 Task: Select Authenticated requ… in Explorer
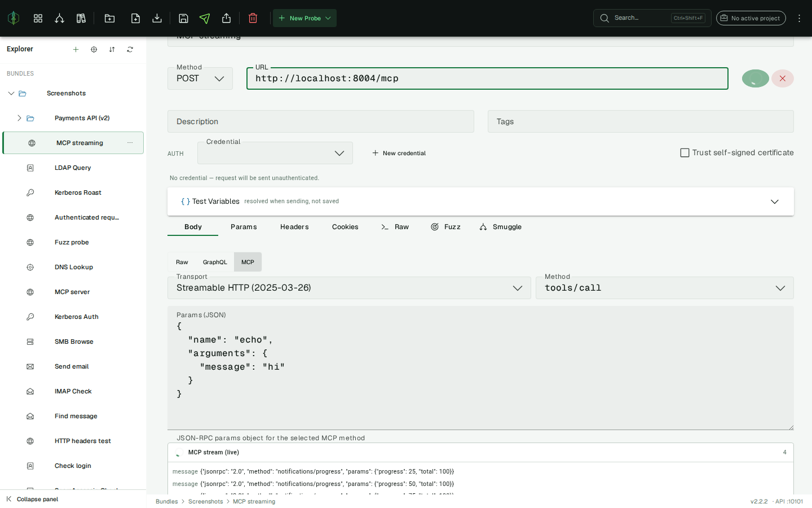click(x=73, y=217)
